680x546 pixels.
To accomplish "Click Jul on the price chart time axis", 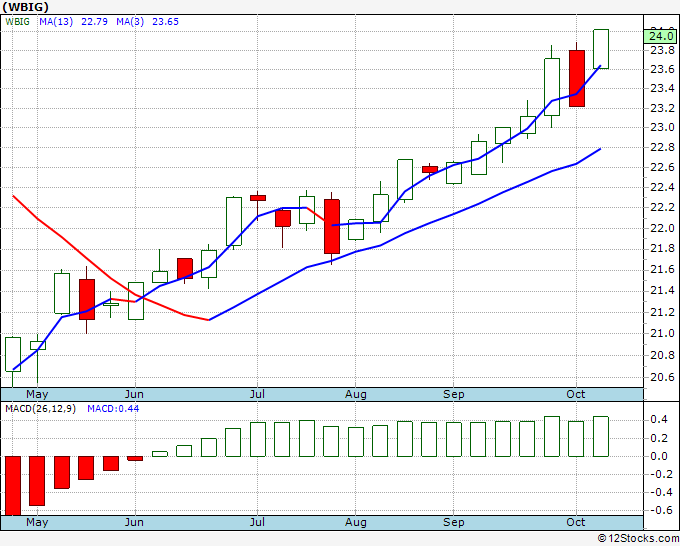I will coord(257,394).
